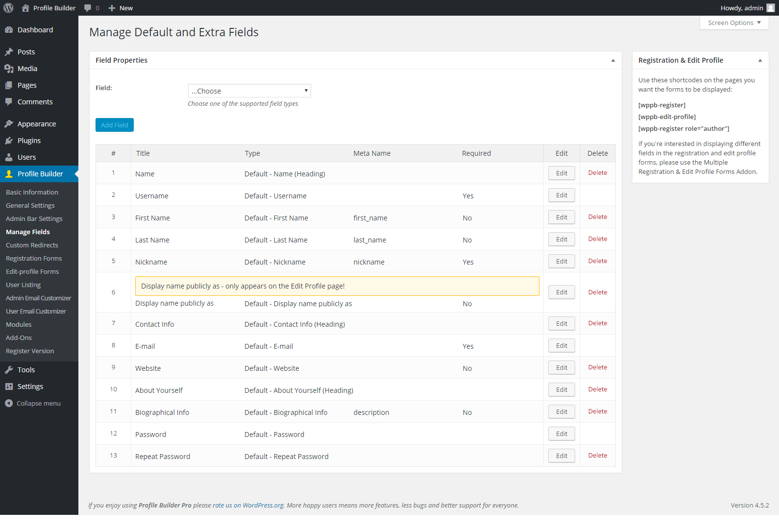Open General Settings submenu item
The width and height of the screenshot is (779, 532).
pos(30,205)
